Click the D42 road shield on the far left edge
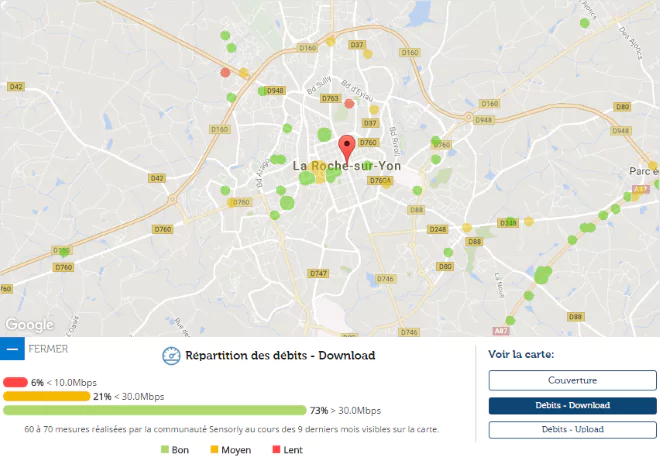Viewport: 660px width, 458px height. click(x=16, y=87)
